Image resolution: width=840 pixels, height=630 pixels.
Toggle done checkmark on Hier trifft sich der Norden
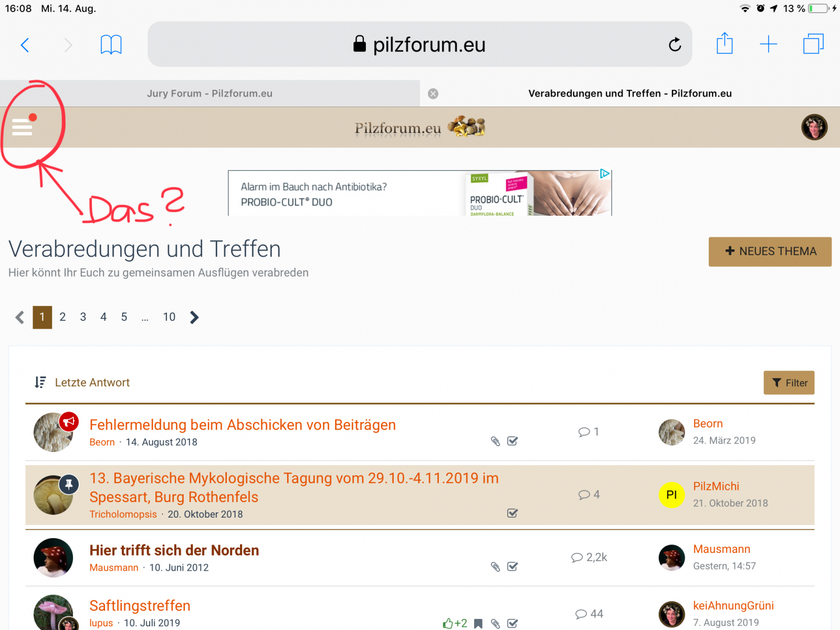[x=512, y=566]
